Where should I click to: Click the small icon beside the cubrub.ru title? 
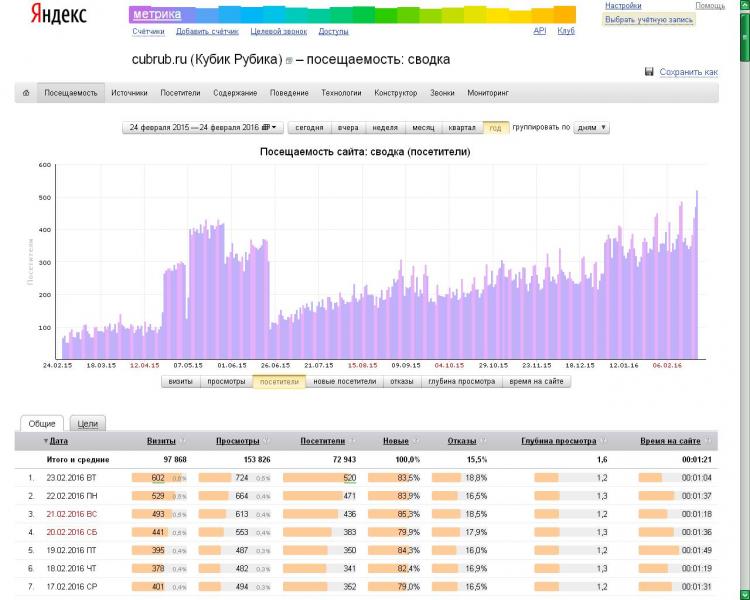click(289, 61)
